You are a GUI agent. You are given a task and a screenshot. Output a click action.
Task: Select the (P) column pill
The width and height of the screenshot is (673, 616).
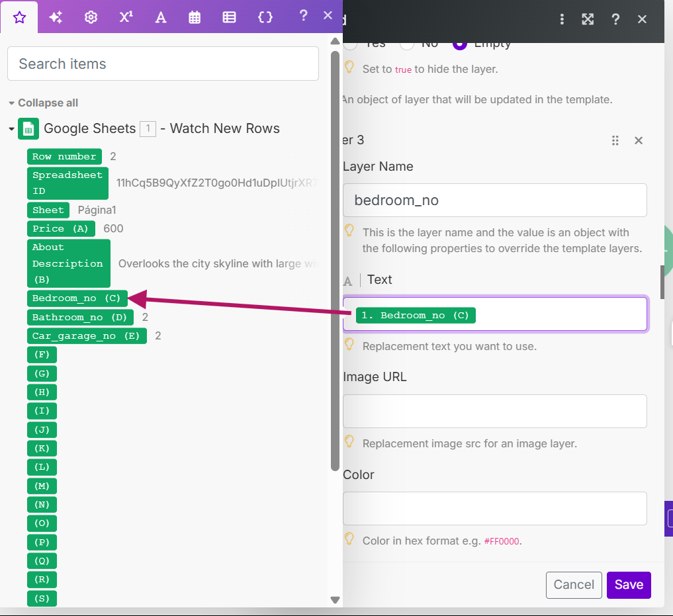click(42, 542)
